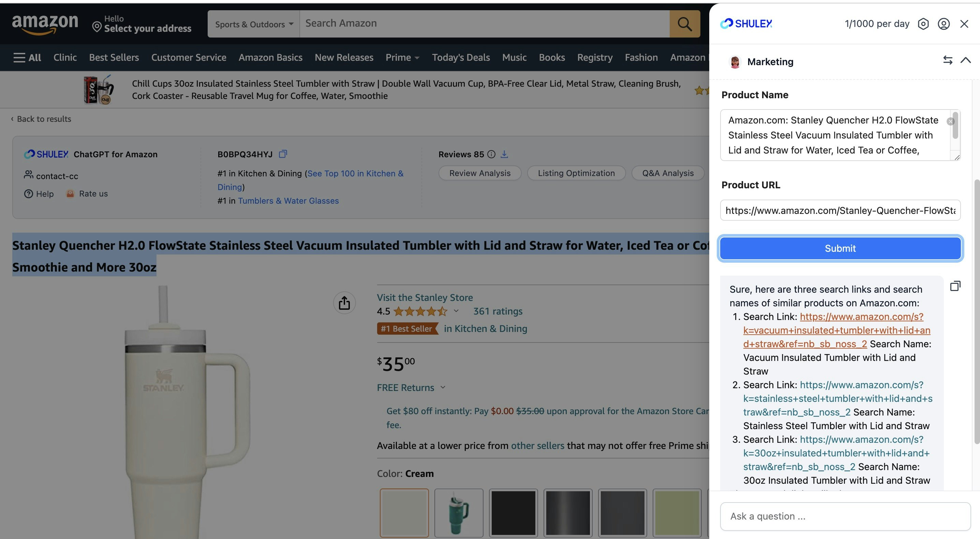Click the Marketing avatar icon
Screen dimensions: 980x539
pyautogui.click(x=734, y=62)
